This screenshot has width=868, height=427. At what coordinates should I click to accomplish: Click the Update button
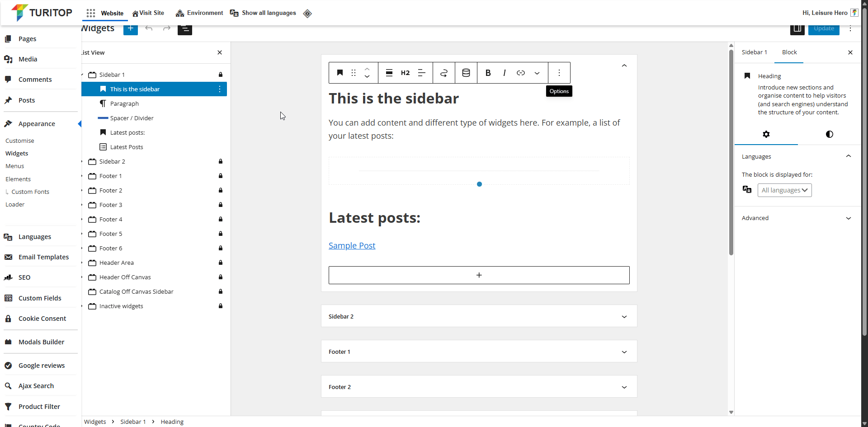tap(824, 29)
